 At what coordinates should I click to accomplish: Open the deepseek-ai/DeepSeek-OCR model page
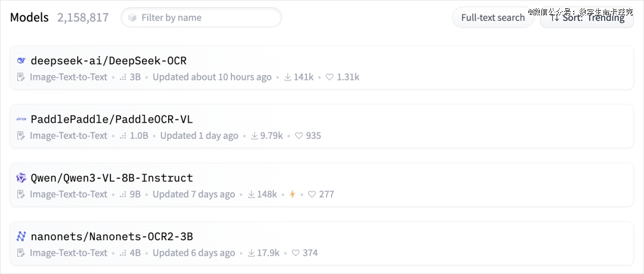(x=109, y=60)
